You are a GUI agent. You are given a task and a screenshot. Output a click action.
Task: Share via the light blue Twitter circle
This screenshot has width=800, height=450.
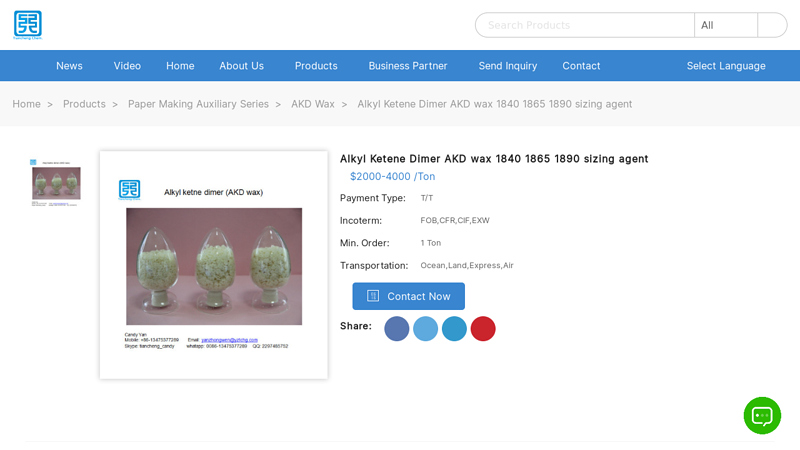[426, 329]
